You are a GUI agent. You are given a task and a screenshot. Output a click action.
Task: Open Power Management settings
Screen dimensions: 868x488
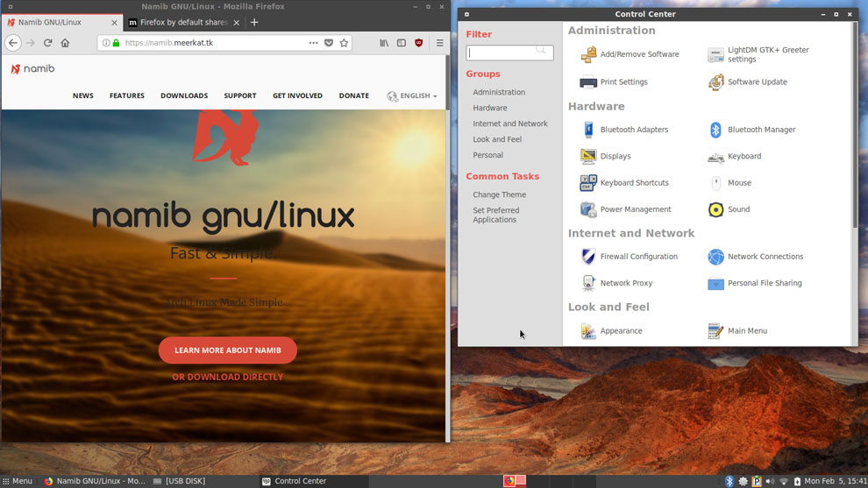pos(625,209)
